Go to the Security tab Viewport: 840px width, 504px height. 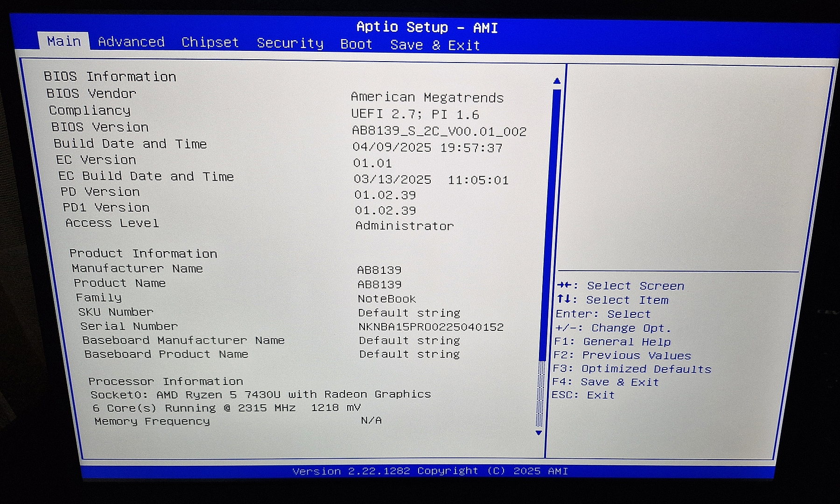click(x=290, y=43)
